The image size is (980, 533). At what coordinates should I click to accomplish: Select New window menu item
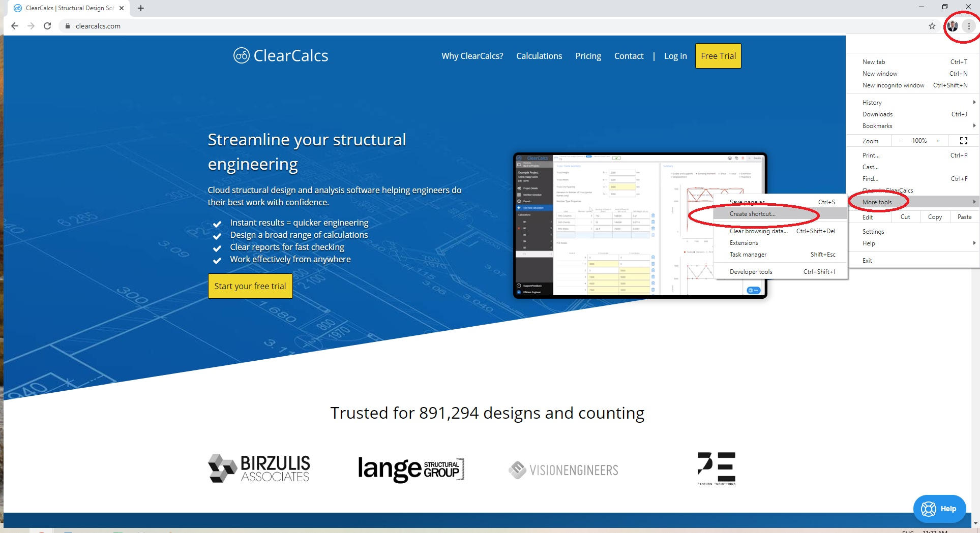[x=914, y=74]
